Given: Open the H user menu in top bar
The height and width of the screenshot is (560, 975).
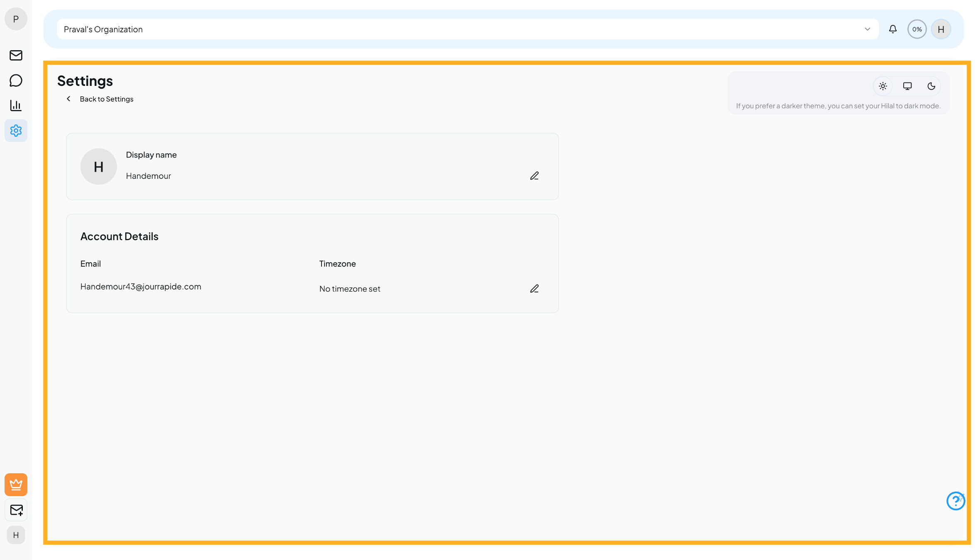Looking at the screenshot, I should click(941, 29).
